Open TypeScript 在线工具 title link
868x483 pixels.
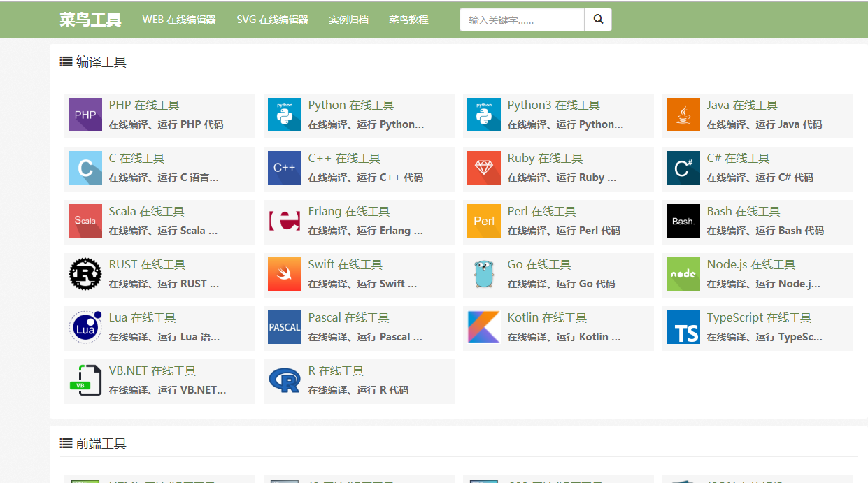(x=759, y=318)
